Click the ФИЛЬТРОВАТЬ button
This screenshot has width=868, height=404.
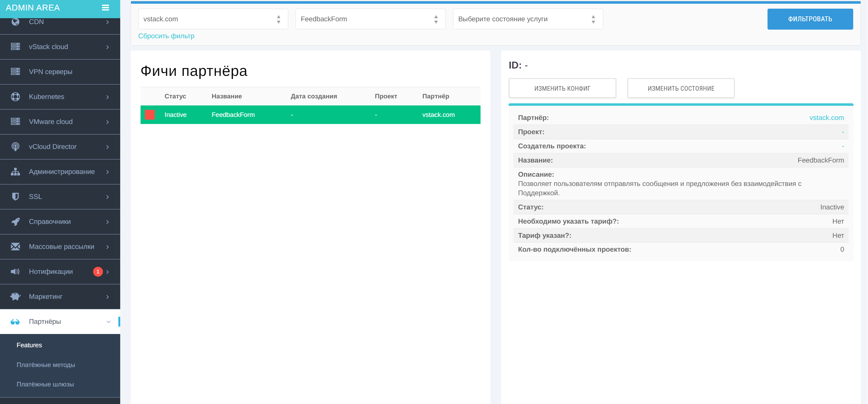(810, 19)
